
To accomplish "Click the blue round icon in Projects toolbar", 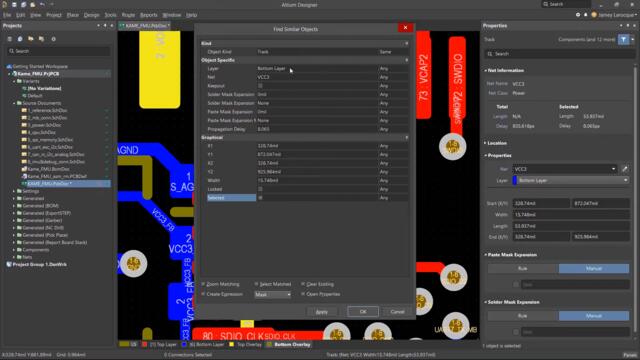I will (20, 39).
